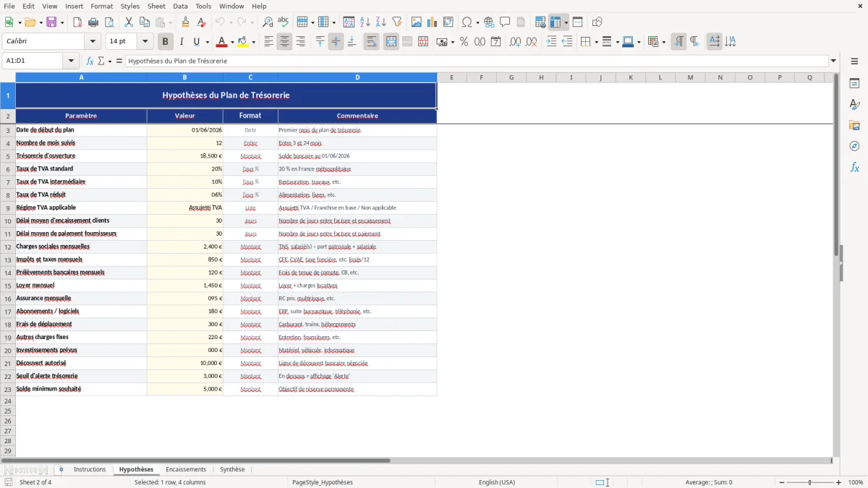Screen dimensions: 868x488
Task: Toggle center horizontally alignment
Action: pyautogui.click(x=285, y=42)
